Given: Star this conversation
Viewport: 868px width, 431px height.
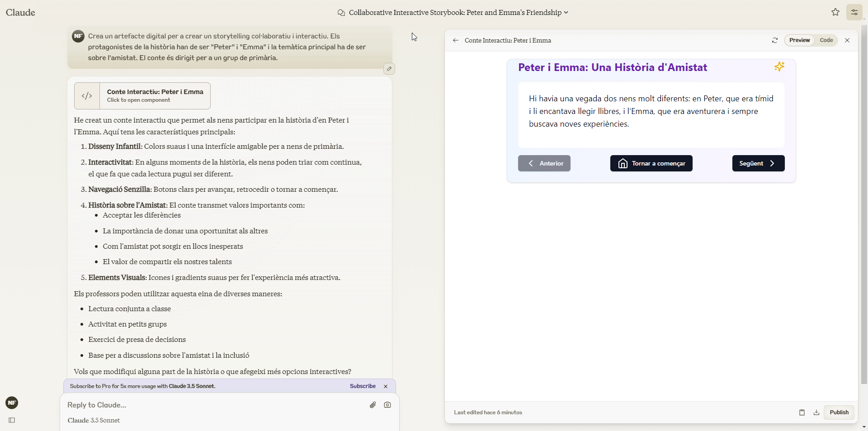Looking at the screenshot, I should [x=835, y=12].
